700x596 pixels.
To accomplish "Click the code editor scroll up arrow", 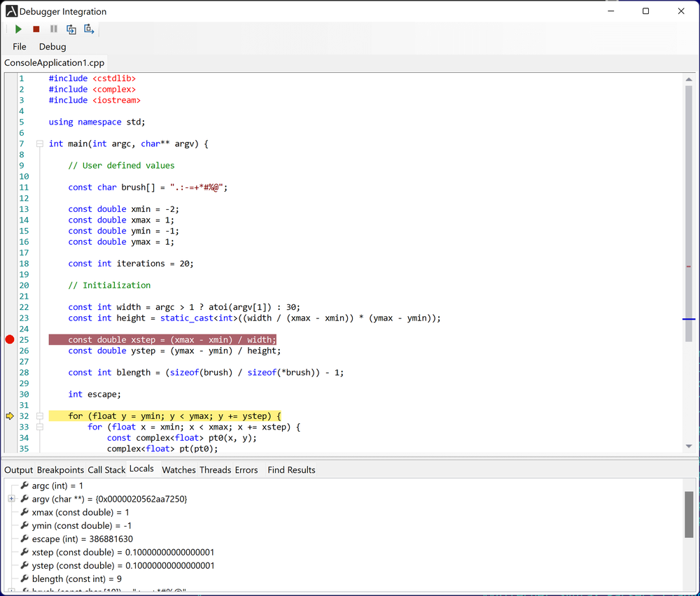I will click(x=689, y=80).
